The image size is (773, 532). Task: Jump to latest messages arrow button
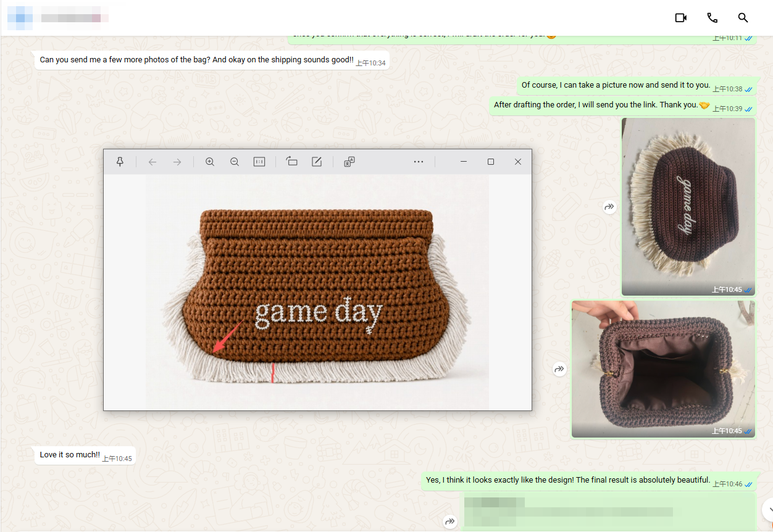click(767, 510)
